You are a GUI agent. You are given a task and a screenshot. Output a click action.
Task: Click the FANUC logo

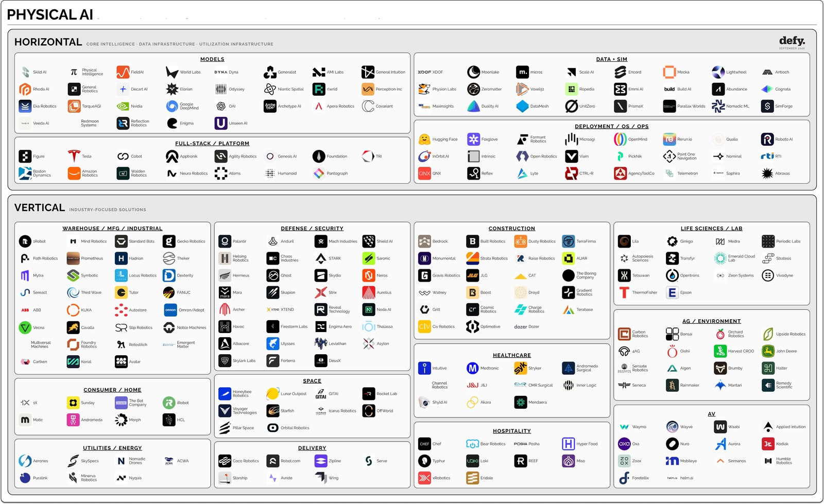pyautogui.click(x=169, y=292)
